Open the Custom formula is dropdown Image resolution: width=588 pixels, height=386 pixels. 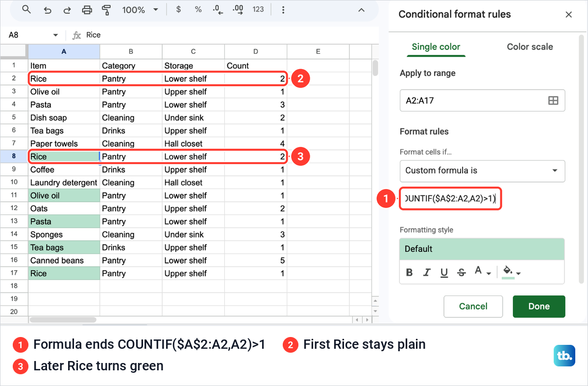(482, 171)
